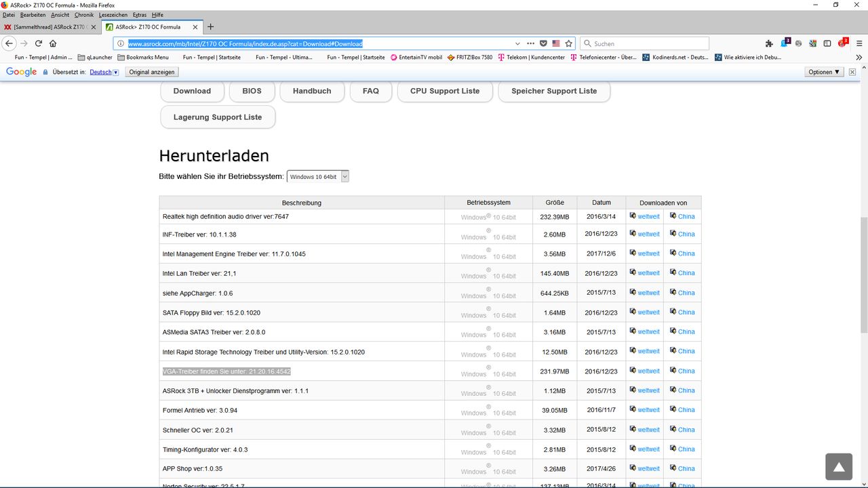The width and height of the screenshot is (868, 488).
Task: Close the Google translate bar
Action: [x=852, y=72]
